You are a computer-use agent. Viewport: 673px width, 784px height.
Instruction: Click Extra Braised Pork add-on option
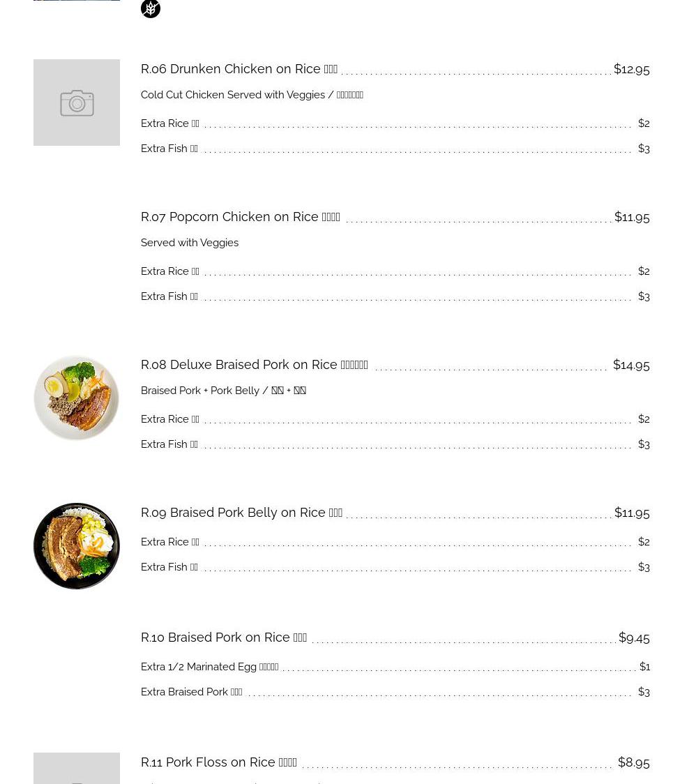pos(191,692)
